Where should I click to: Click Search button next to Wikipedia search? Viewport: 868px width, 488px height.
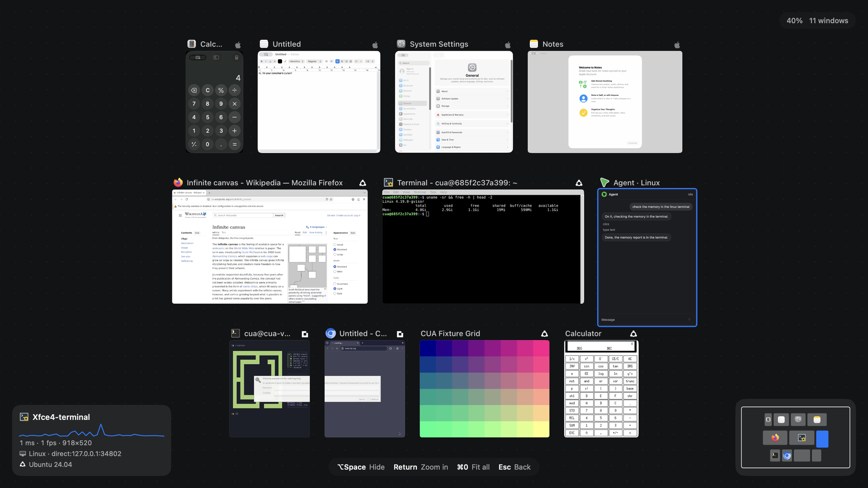279,216
